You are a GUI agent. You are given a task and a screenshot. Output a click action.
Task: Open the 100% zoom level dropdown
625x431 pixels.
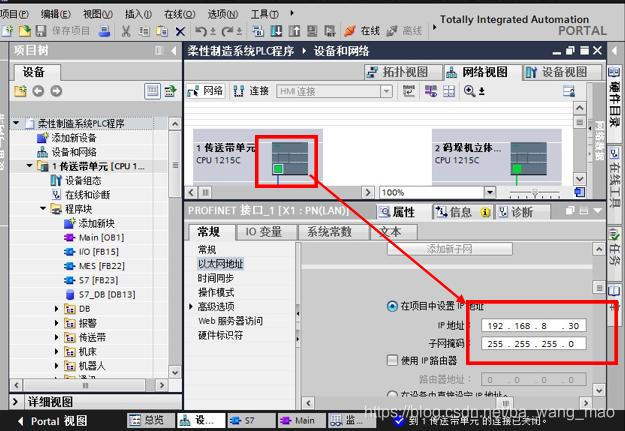click(x=489, y=193)
